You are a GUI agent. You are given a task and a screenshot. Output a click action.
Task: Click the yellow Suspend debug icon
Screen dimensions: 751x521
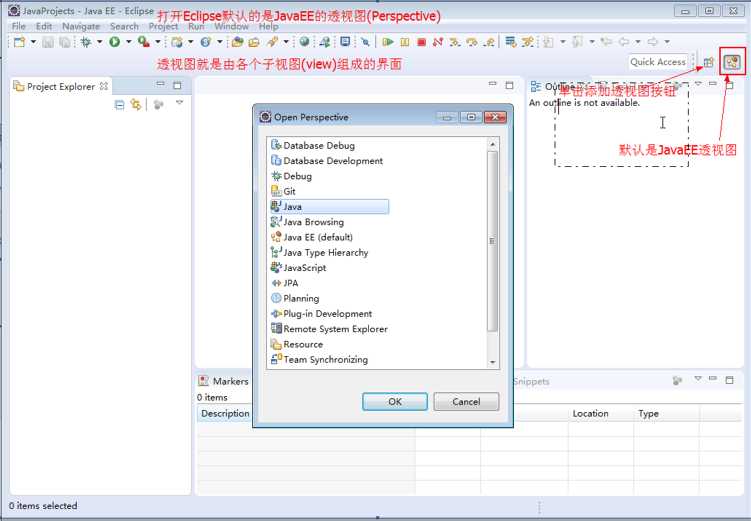pyautogui.click(x=405, y=42)
